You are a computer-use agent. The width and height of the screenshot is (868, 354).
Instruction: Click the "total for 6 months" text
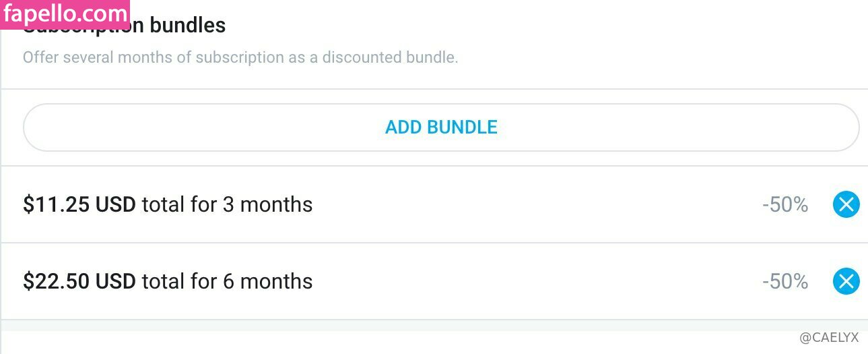coord(227,281)
